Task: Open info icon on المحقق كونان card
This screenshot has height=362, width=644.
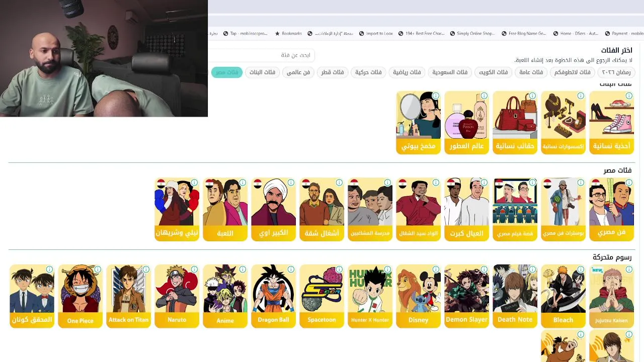Action: click(x=49, y=269)
